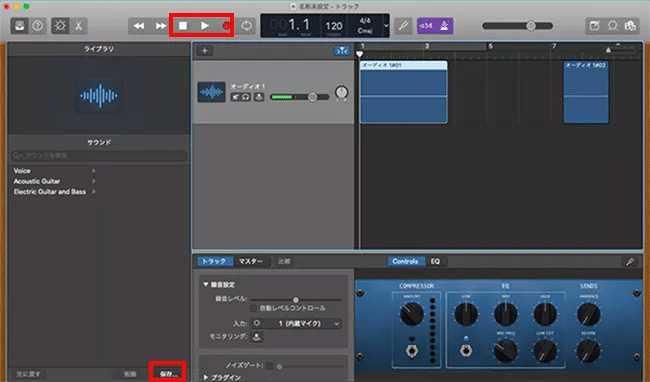Open the 入力 dropdown showing 1 (内蔵マイク)
Screen dimensions: 650x382
coord(302,323)
